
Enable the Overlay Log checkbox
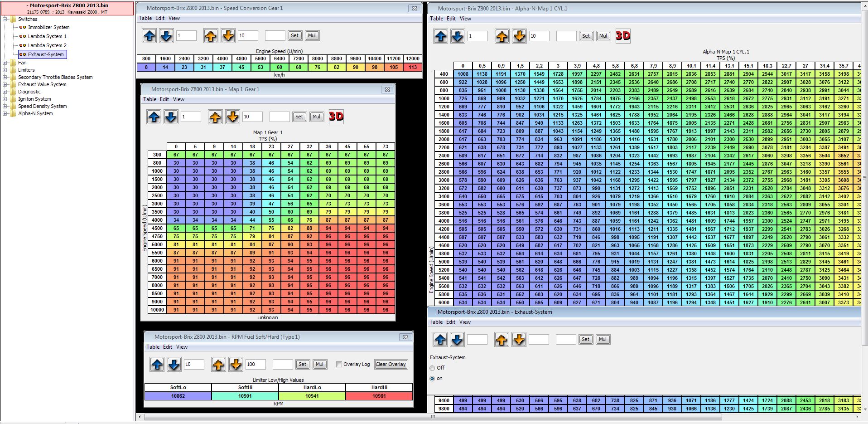pyautogui.click(x=339, y=364)
